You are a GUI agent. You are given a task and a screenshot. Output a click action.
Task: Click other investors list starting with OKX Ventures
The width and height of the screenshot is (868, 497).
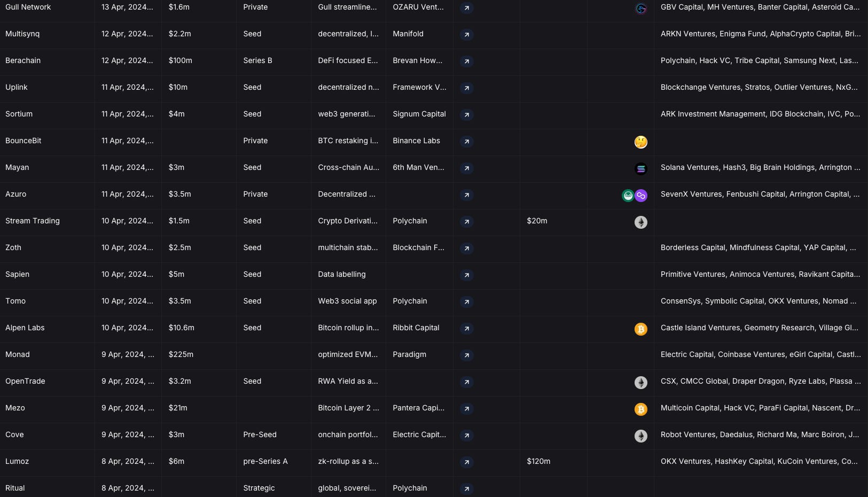(x=760, y=461)
